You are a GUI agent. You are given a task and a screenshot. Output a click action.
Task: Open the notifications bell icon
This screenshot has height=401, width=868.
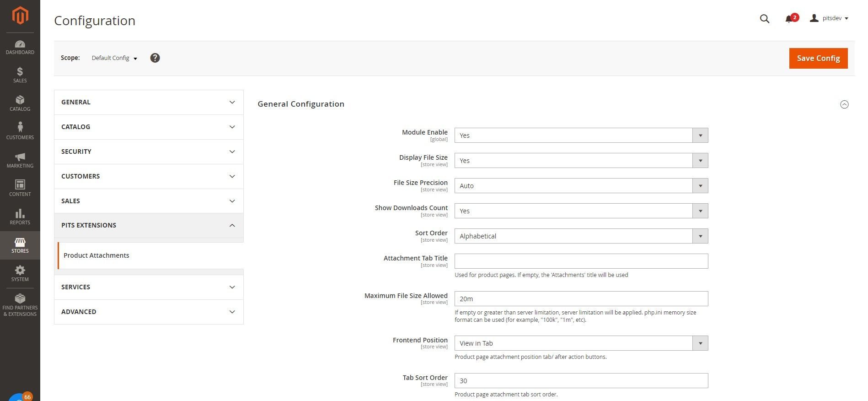(789, 19)
